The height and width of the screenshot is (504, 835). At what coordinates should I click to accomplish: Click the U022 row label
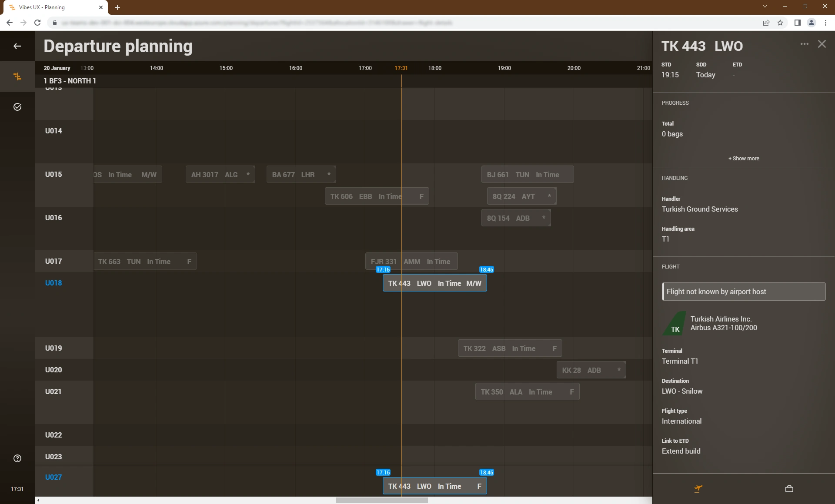pyautogui.click(x=53, y=435)
